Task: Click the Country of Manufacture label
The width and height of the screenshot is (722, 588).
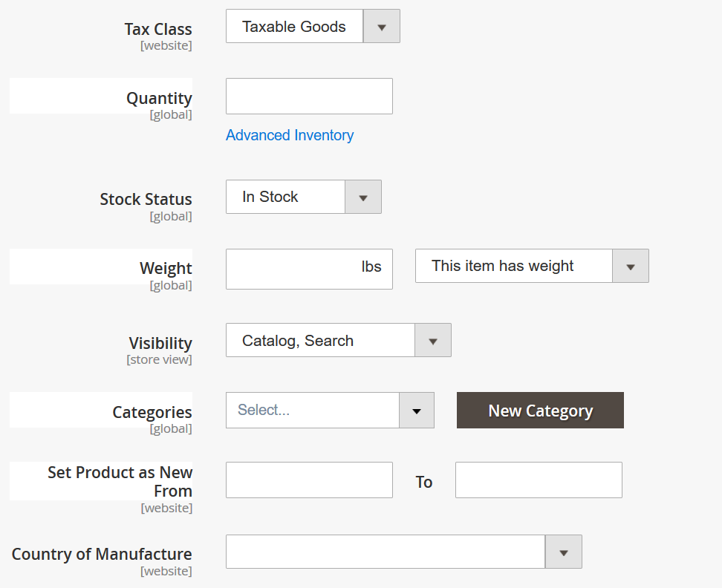Action: 102,555
